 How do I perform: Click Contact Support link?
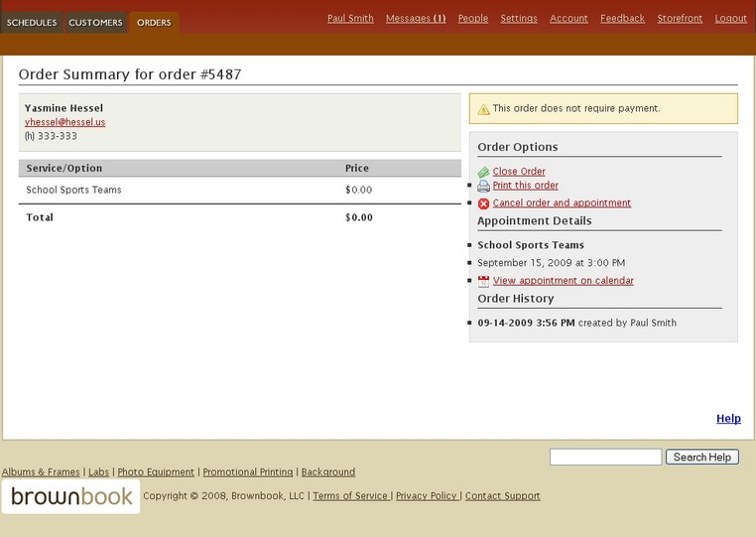click(x=502, y=496)
